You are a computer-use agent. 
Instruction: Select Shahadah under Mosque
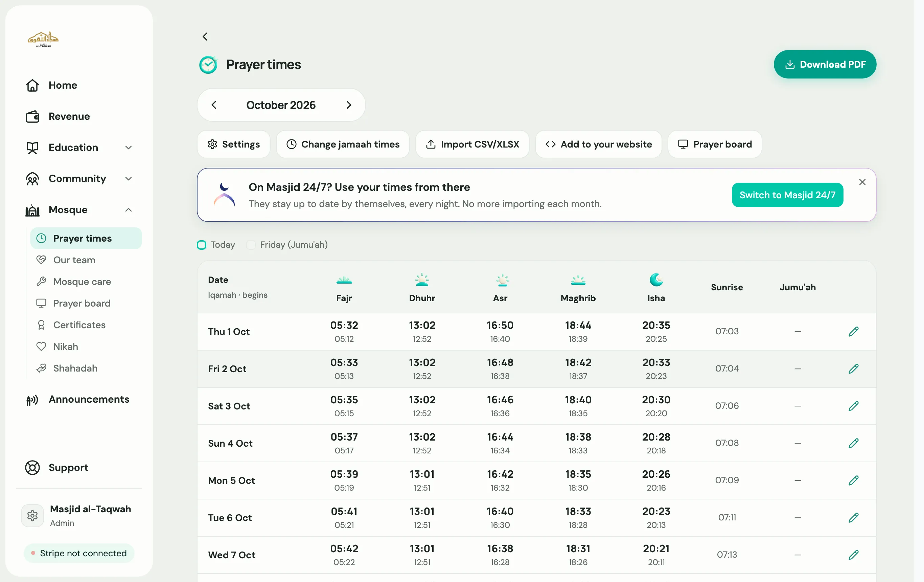click(x=86, y=368)
